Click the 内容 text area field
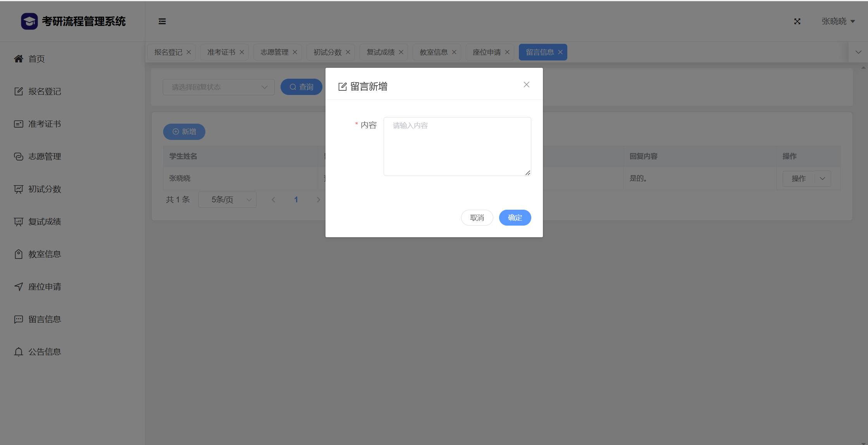868x445 pixels. pos(457,147)
